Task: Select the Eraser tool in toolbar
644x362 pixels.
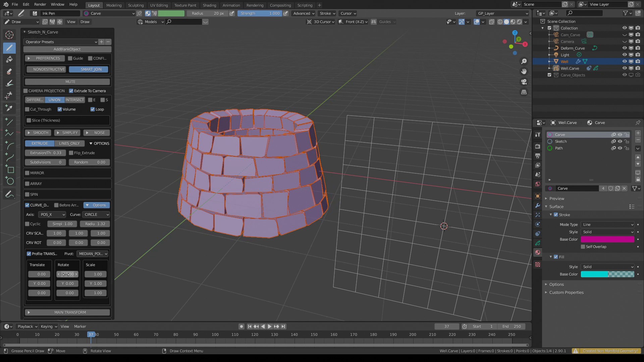Action: (x=9, y=71)
